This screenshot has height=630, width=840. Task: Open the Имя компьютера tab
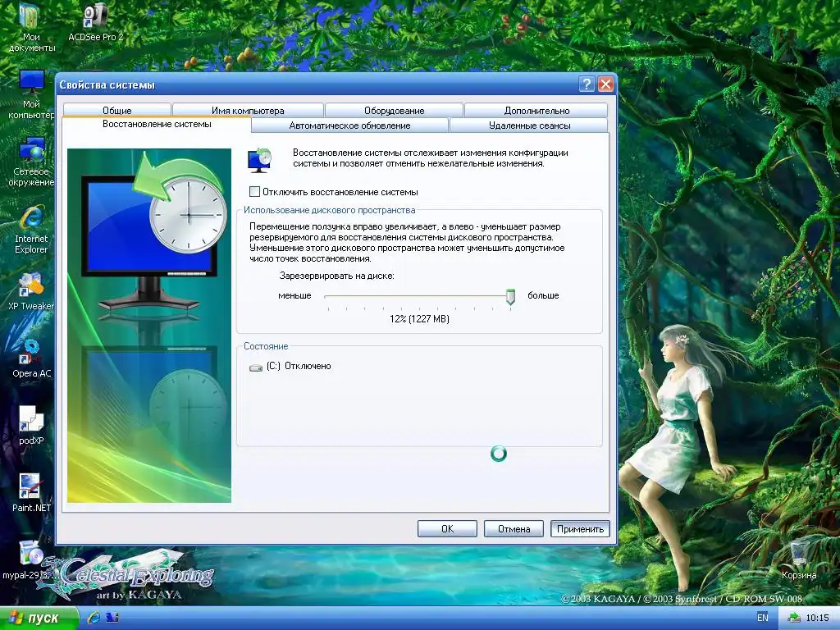248,111
